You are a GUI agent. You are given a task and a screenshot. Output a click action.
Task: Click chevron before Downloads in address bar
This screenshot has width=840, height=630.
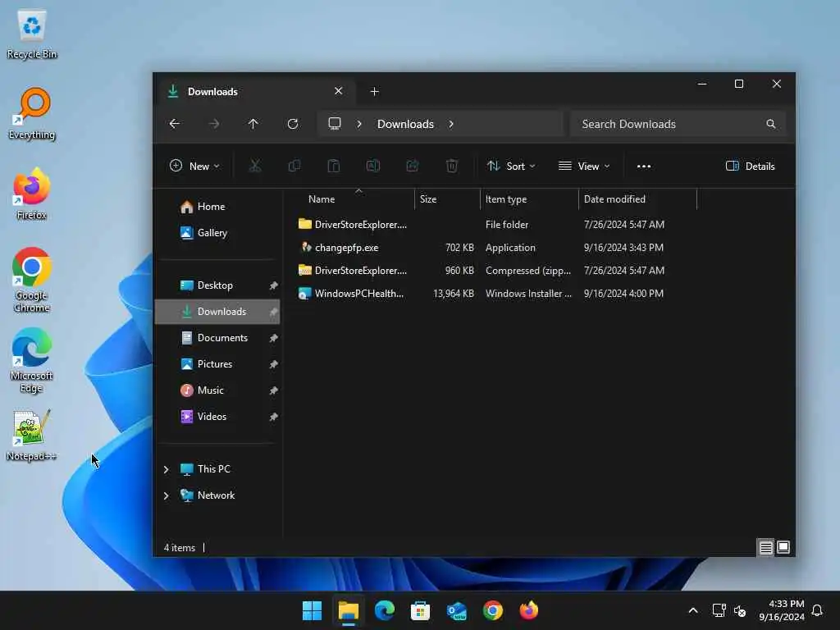click(x=359, y=124)
